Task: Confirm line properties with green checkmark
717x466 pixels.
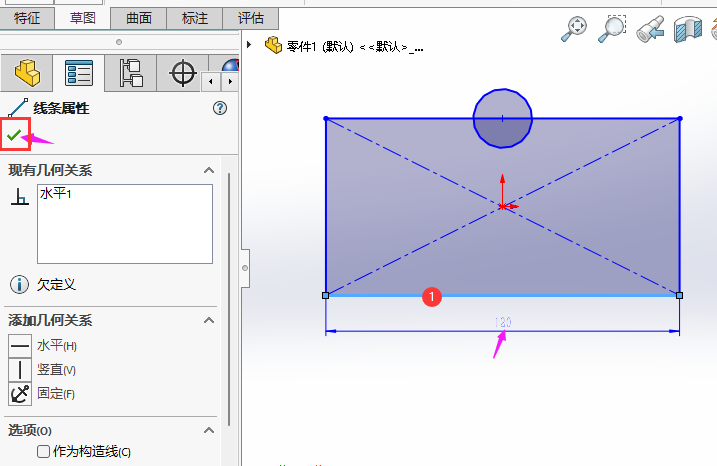Action: click(x=14, y=134)
